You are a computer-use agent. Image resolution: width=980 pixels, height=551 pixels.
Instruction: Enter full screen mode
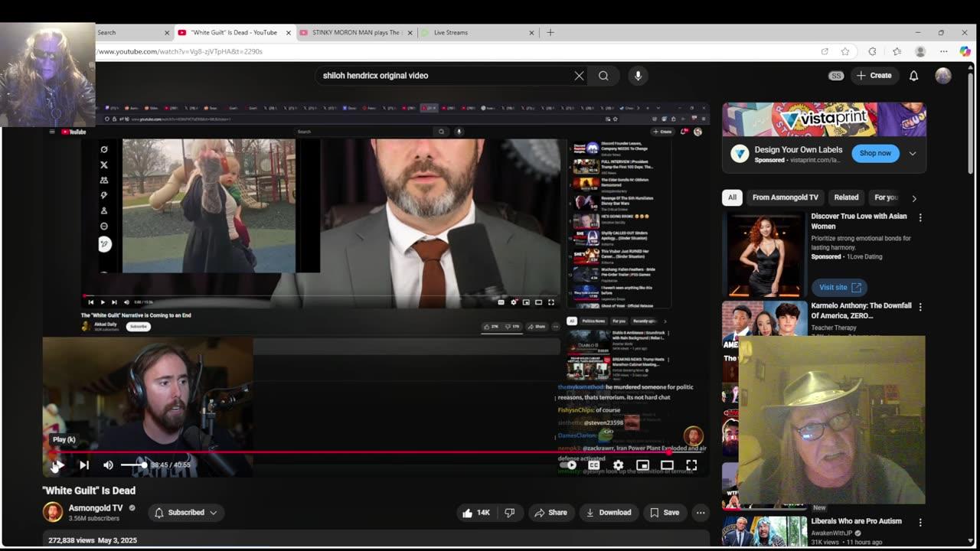[691, 465]
